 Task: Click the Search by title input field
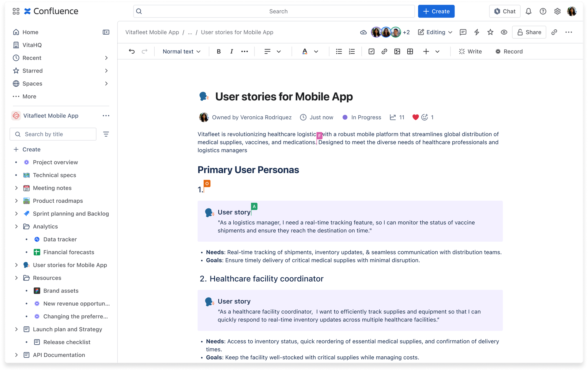point(53,134)
